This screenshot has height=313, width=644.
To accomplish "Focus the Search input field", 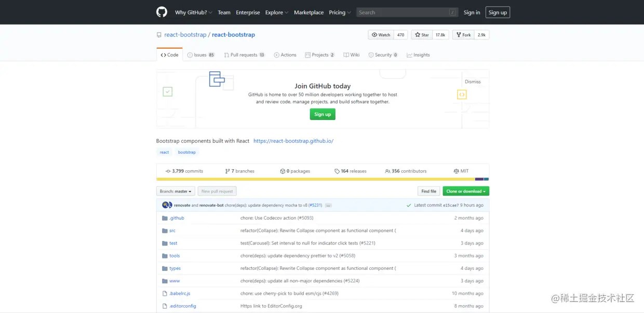I will (x=407, y=12).
